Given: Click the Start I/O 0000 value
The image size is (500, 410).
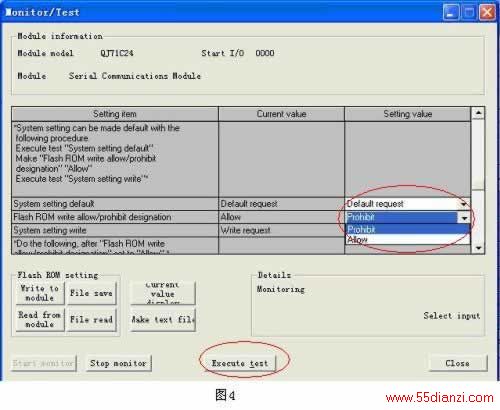Looking at the screenshot, I should point(265,53).
